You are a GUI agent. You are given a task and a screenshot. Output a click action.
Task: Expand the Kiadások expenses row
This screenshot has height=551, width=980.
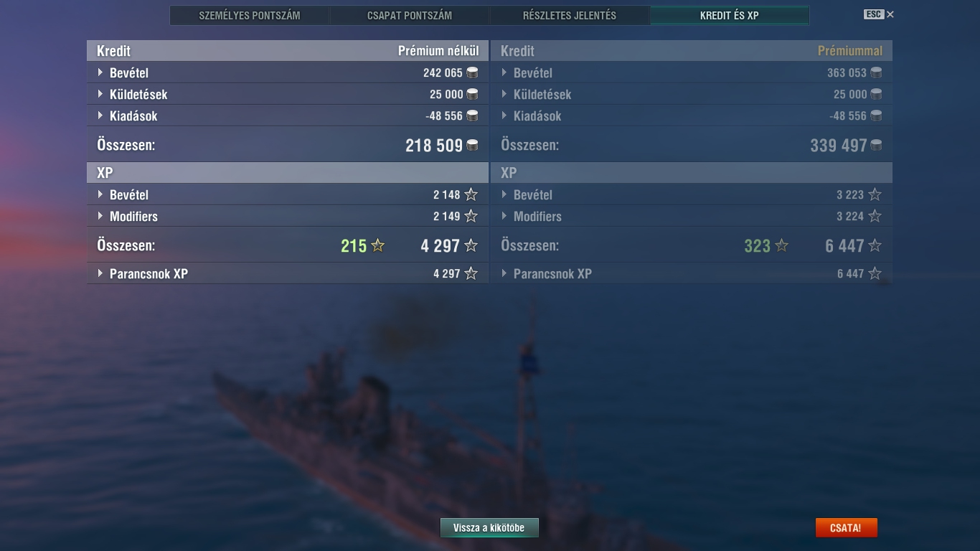(288, 116)
